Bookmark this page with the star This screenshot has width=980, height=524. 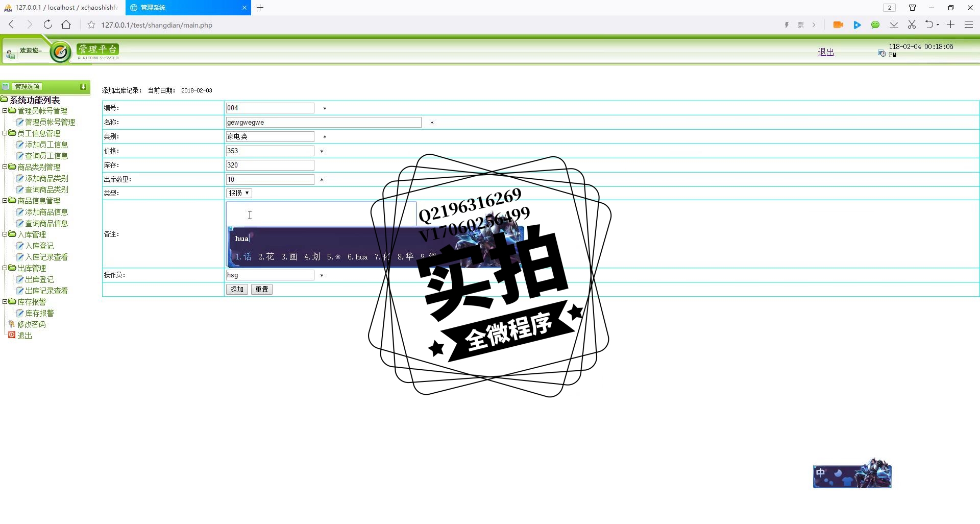tap(91, 25)
